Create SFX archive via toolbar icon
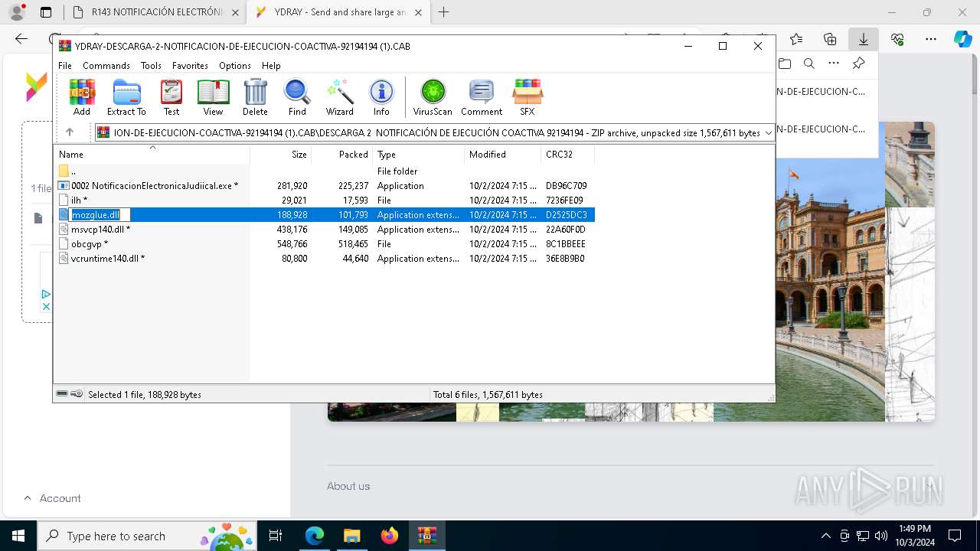Screen dimensions: 980x551 528,97
